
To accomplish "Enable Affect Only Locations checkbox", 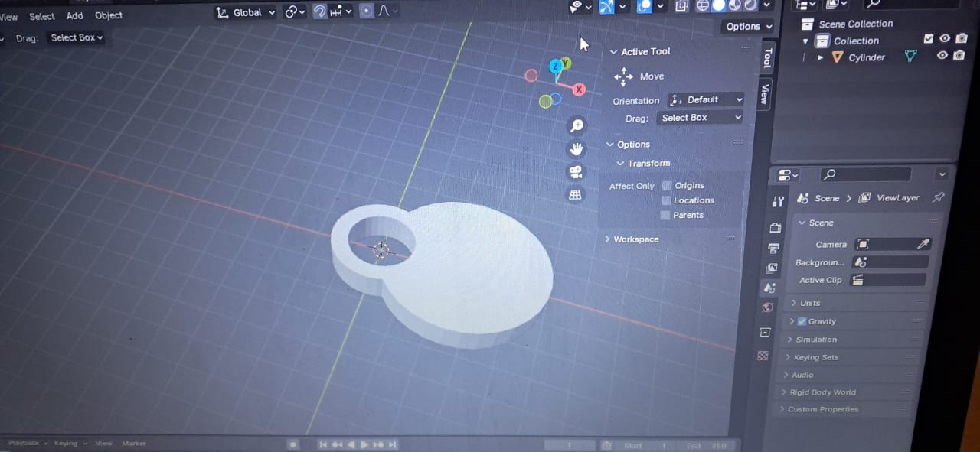I will tap(666, 200).
